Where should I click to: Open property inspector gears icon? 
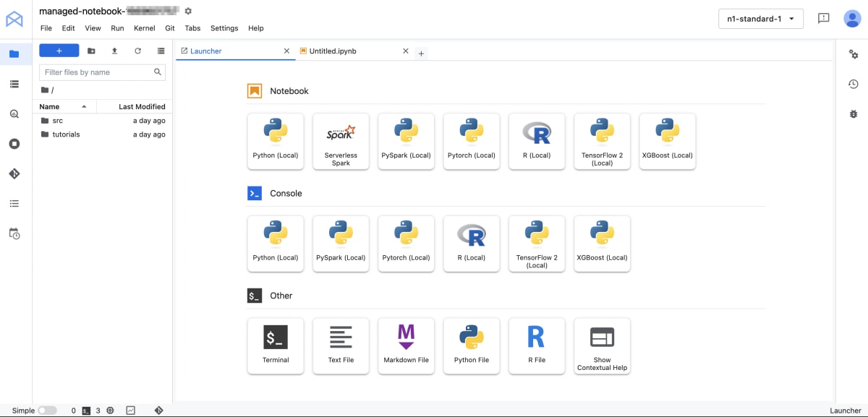pyautogui.click(x=854, y=54)
